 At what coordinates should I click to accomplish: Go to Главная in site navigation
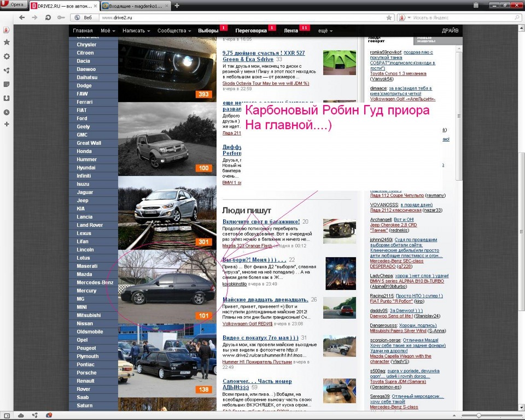pos(83,31)
